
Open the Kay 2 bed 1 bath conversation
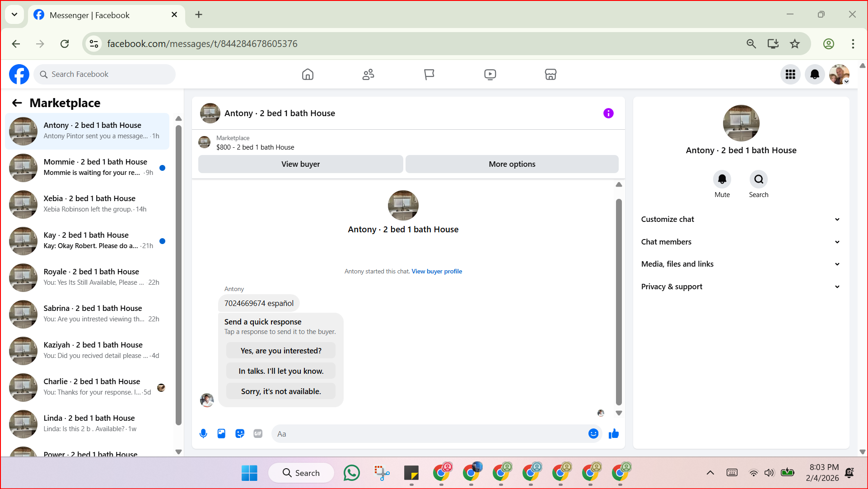(x=87, y=240)
